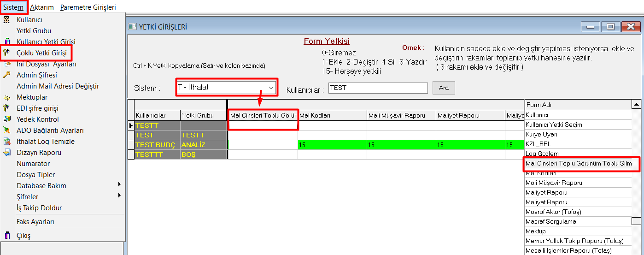
Task: Click the İthalat Log Temizle icon
Action: (6, 142)
